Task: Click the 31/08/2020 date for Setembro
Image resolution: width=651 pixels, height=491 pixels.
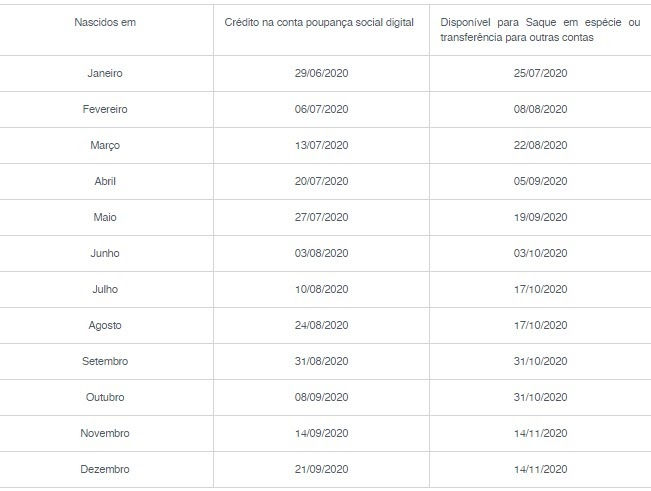Action: coord(321,362)
